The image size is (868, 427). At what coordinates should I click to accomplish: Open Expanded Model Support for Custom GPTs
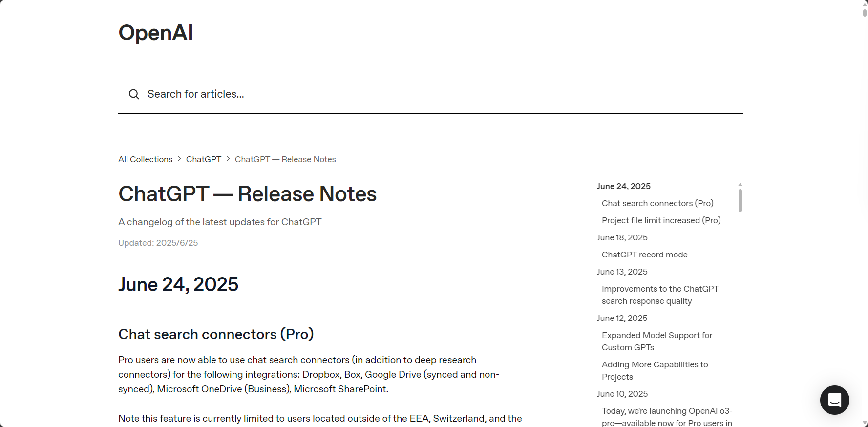(x=657, y=342)
